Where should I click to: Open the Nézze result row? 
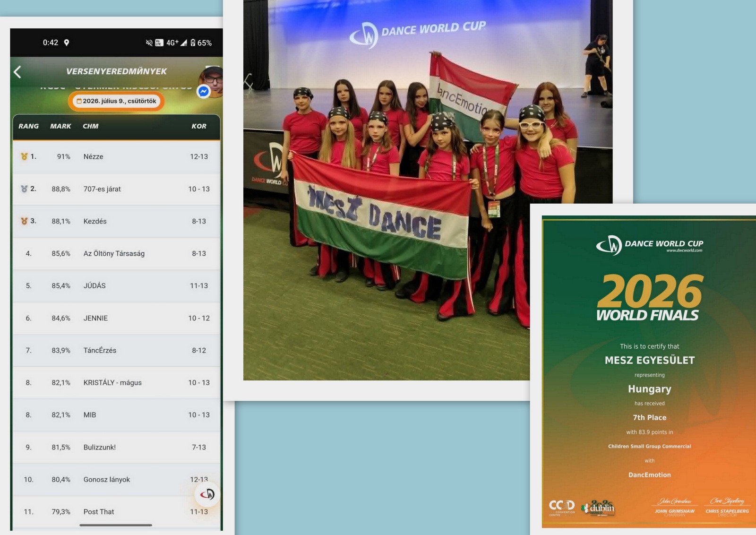pyautogui.click(x=116, y=156)
